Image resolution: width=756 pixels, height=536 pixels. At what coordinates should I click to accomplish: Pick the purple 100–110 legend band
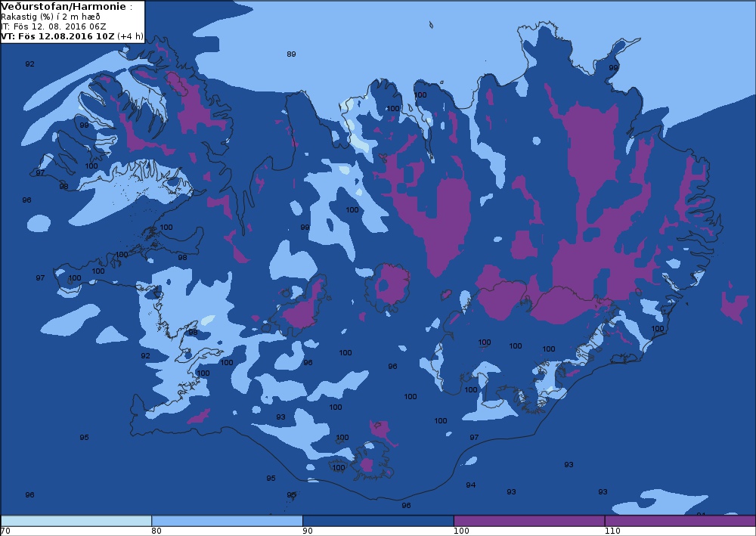point(529,521)
